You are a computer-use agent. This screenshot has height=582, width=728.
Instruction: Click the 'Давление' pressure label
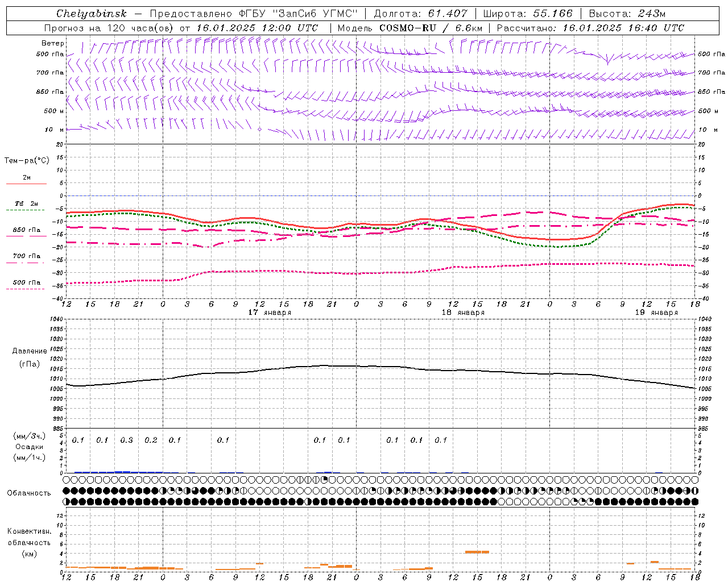tap(30, 351)
